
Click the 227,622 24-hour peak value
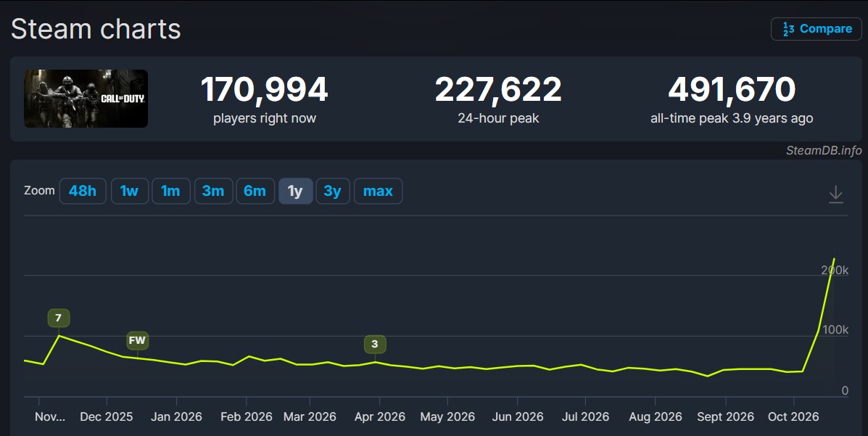498,89
